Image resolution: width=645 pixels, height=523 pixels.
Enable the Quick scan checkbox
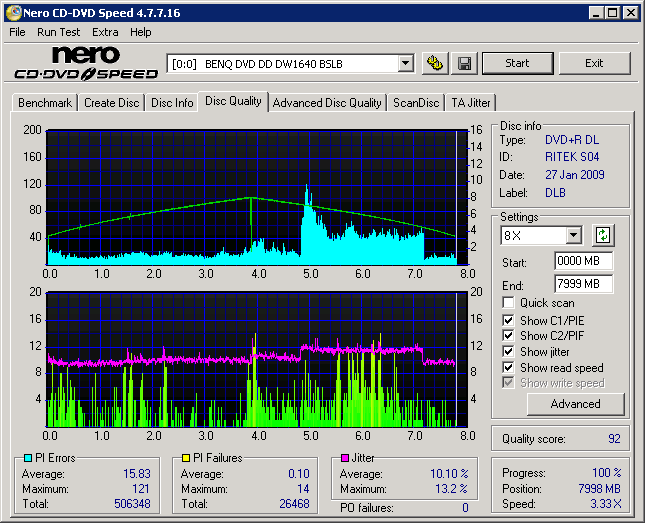point(509,303)
